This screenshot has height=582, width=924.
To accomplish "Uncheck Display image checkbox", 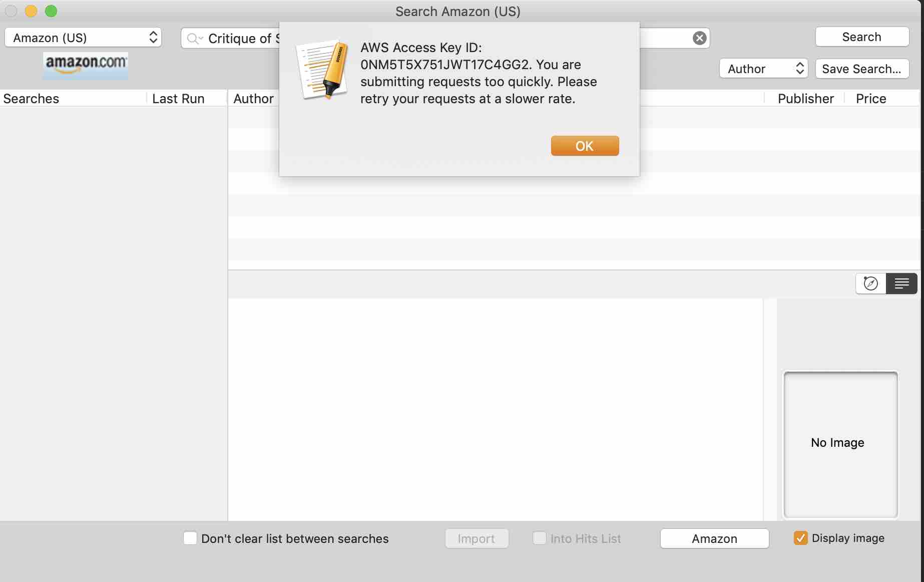I will (800, 538).
